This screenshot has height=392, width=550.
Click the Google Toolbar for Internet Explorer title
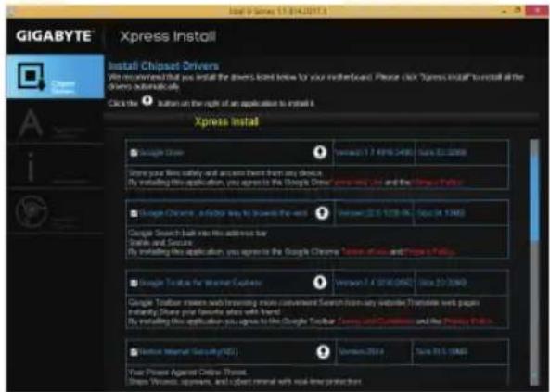(x=200, y=283)
